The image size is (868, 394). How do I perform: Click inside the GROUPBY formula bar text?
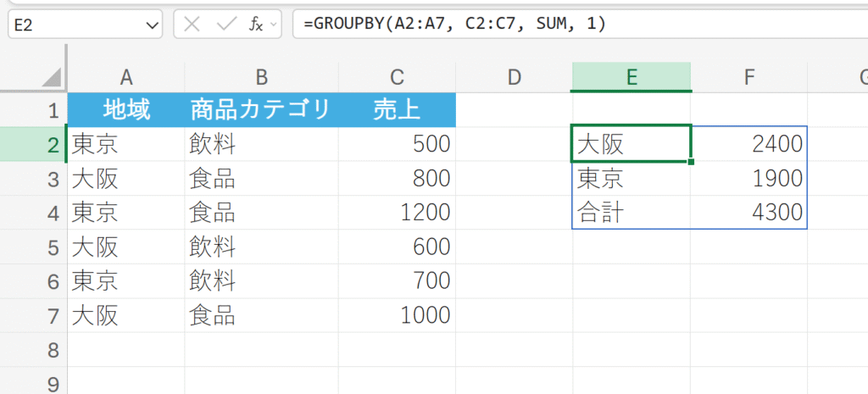[459, 25]
